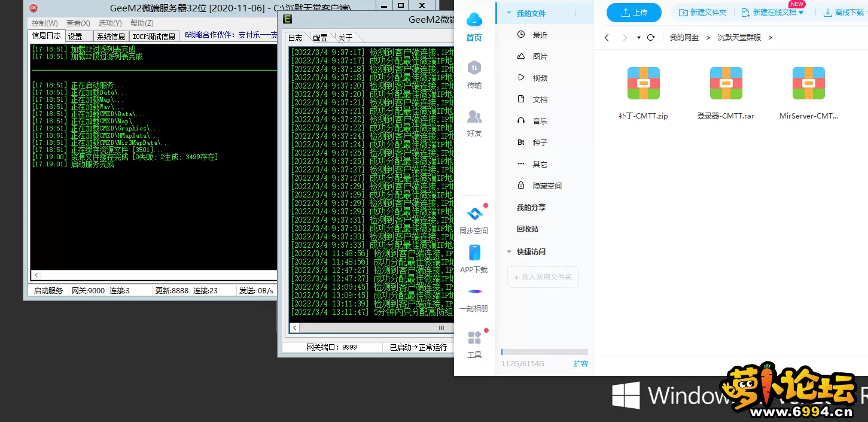
Task: Click green E icon in second GeeM2 window
Action: (x=287, y=19)
